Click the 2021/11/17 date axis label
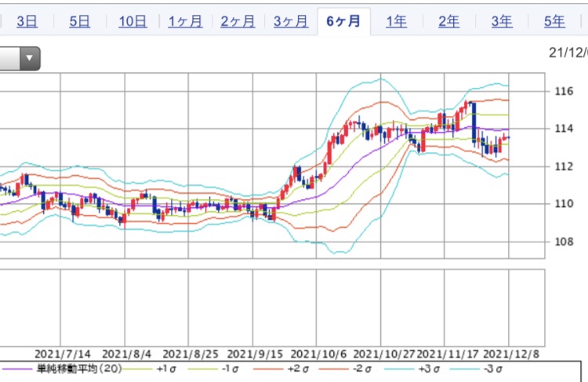Image resolution: width=588 pixels, height=382 pixels. click(448, 354)
